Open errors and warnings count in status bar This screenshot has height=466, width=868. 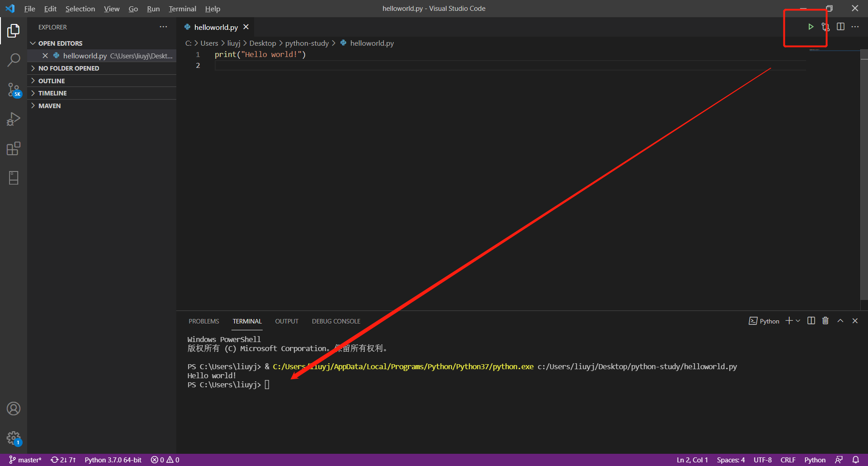coord(165,460)
